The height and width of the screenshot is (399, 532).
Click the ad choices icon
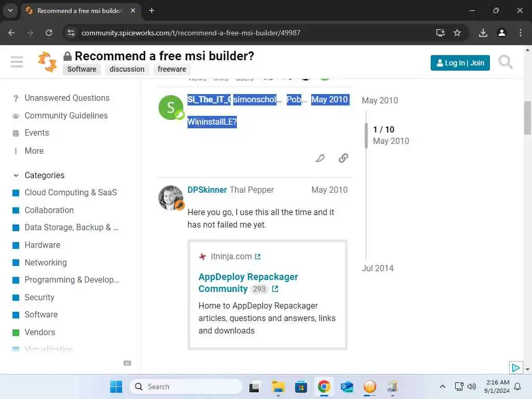(x=516, y=368)
